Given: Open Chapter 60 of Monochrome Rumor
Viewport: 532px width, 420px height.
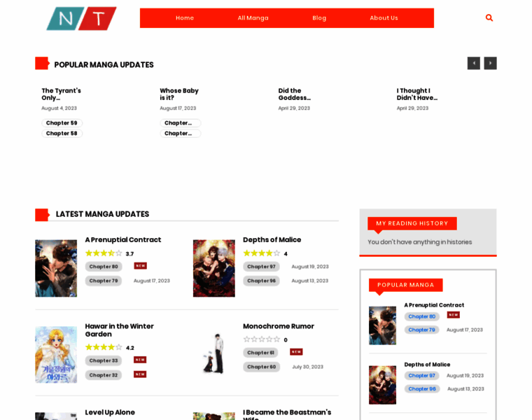Looking at the screenshot, I should tap(261, 367).
